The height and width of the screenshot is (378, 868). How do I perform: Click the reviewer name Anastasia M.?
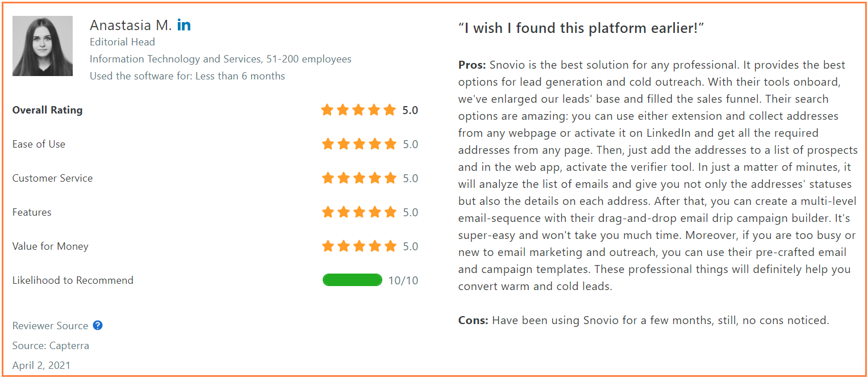pos(131,25)
